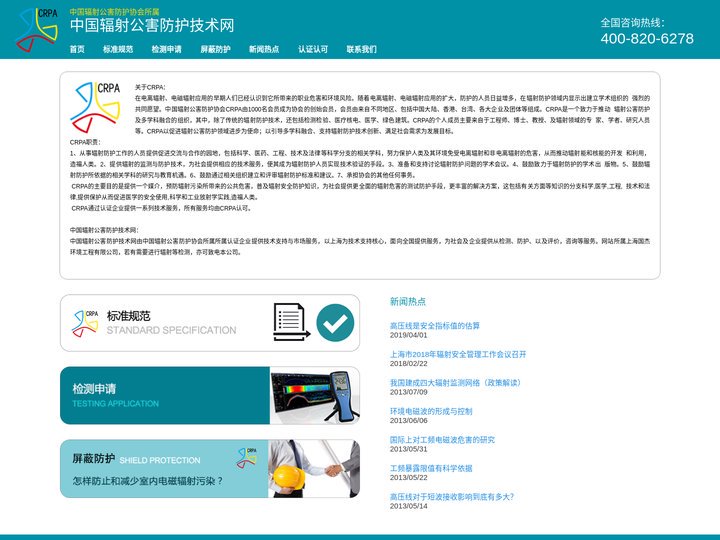Click the date 2013/06/06
The width and height of the screenshot is (720, 540).
[x=409, y=421]
